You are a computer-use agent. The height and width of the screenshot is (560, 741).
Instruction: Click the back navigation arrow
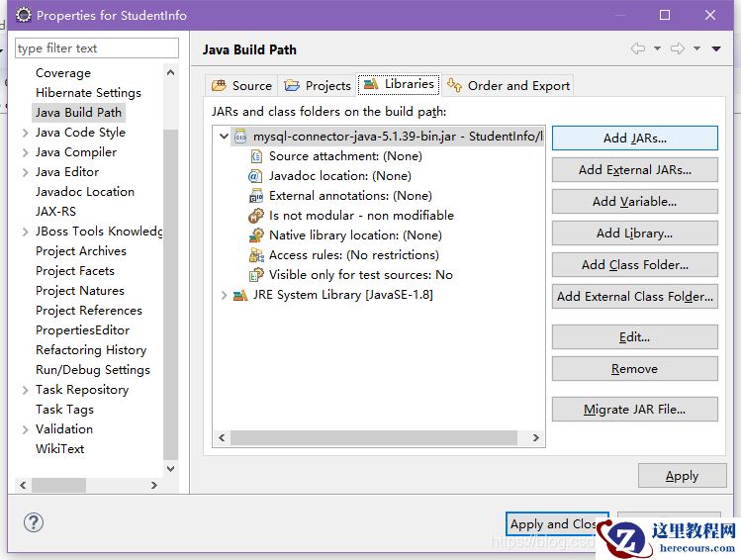tap(638, 48)
